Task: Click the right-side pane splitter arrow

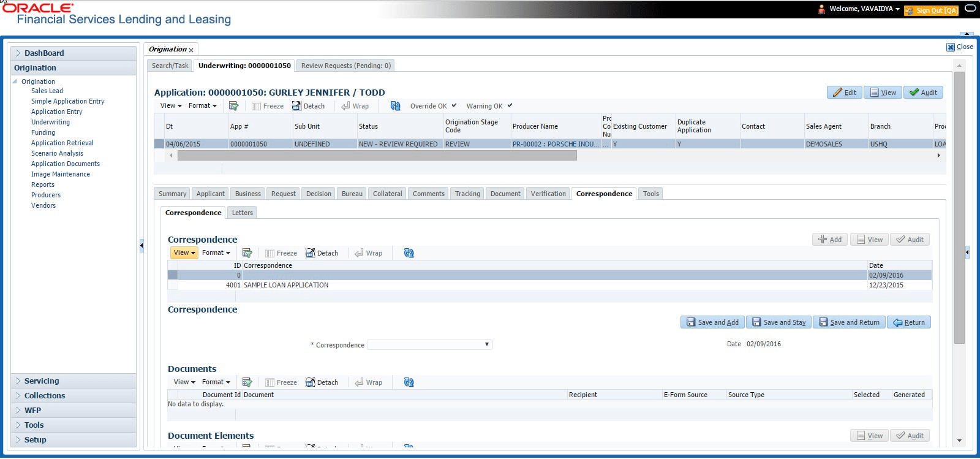Action: pos(967,252)
